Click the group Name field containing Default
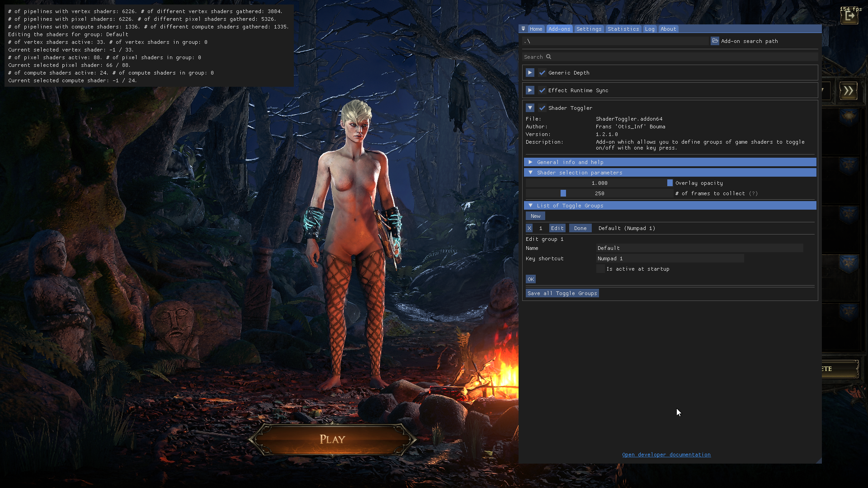868x488 pixels. 699,248
